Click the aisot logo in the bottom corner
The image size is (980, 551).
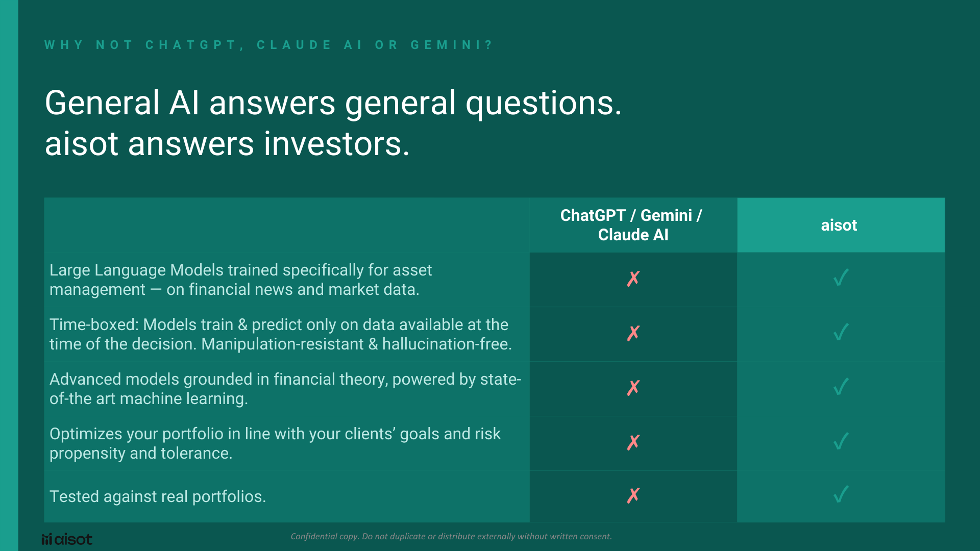click(x=67, y=539)
